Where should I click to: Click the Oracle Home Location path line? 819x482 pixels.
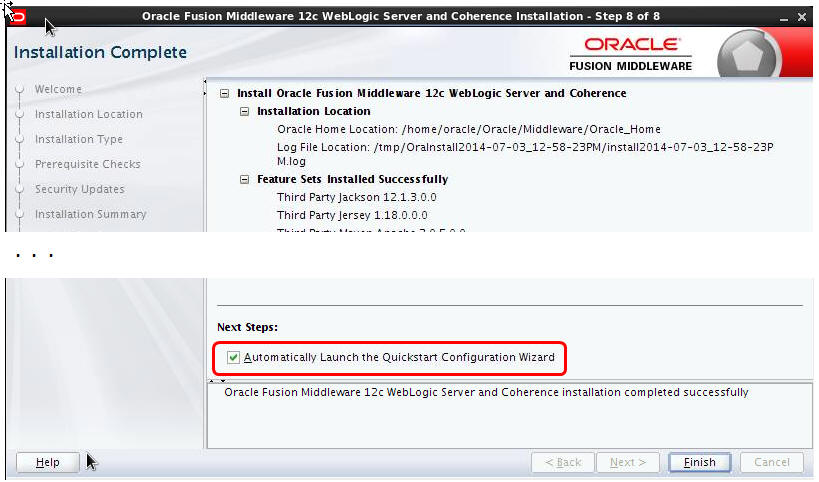point(469,130)
